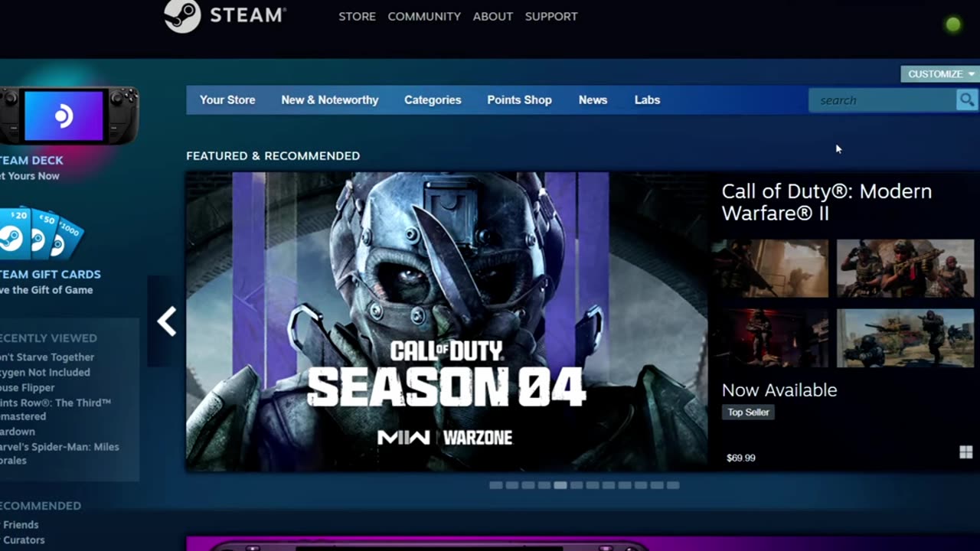
Task: Open the Call of Duty: Modern Warfare II title
Action: click(x=827, y=202)
